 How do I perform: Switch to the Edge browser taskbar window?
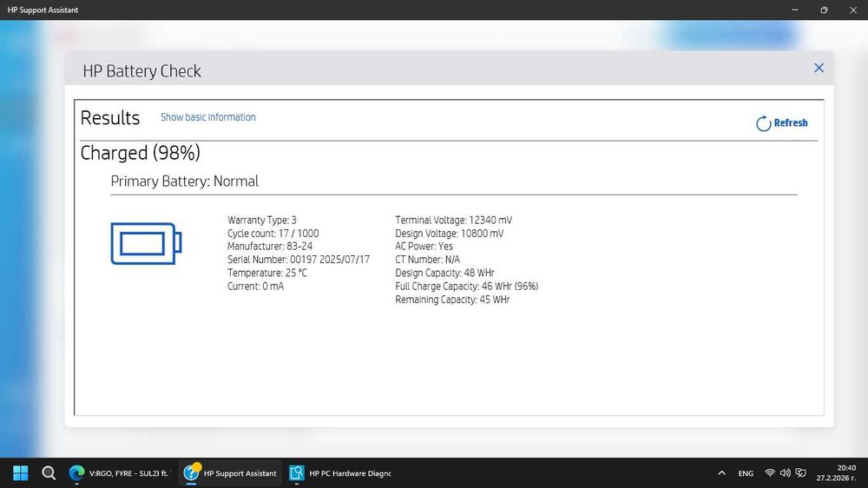pos(120,473)
